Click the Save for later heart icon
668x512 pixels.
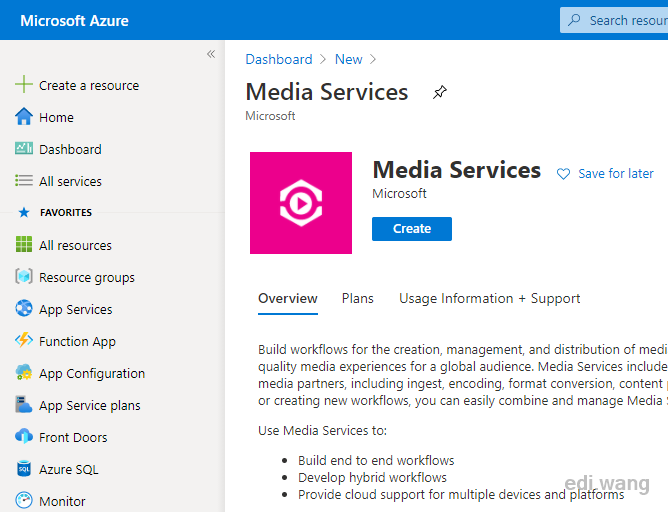coord(563,174)
